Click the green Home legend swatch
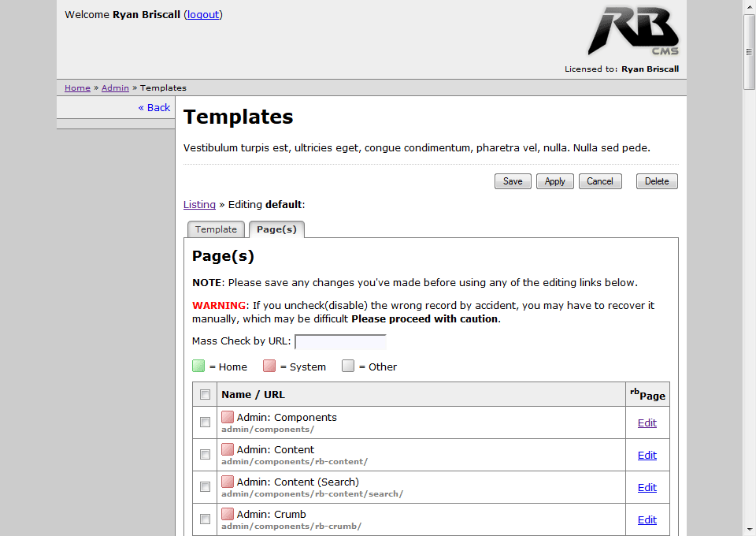Screen dimensions: 756x536 [x=198, y=366]
